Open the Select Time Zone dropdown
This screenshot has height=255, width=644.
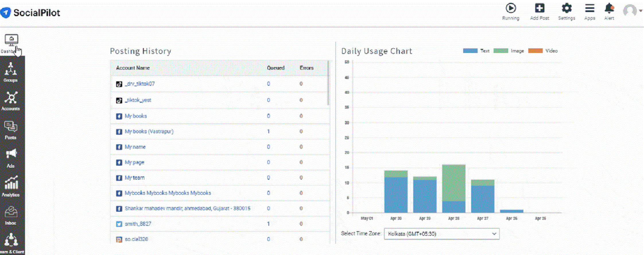[441, 234]
